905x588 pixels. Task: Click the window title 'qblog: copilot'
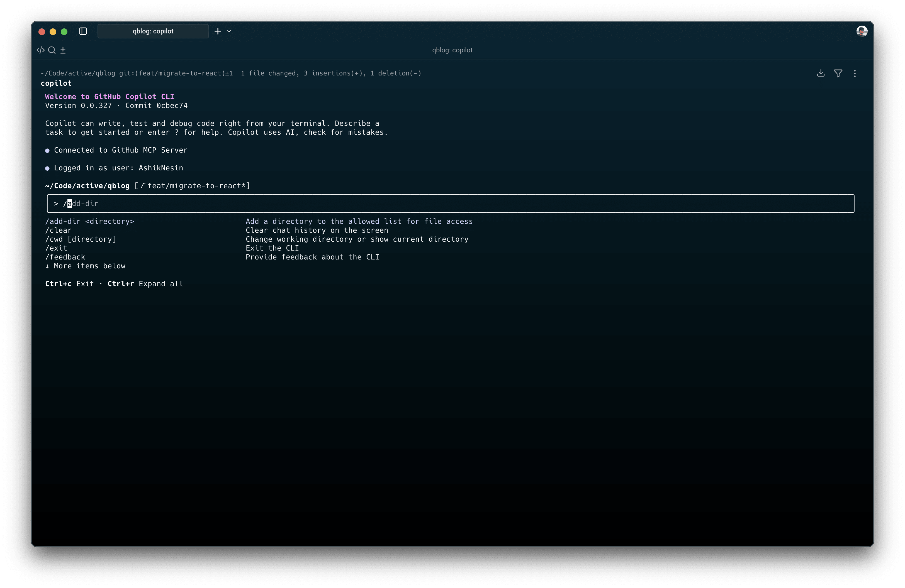coord(452,50)
